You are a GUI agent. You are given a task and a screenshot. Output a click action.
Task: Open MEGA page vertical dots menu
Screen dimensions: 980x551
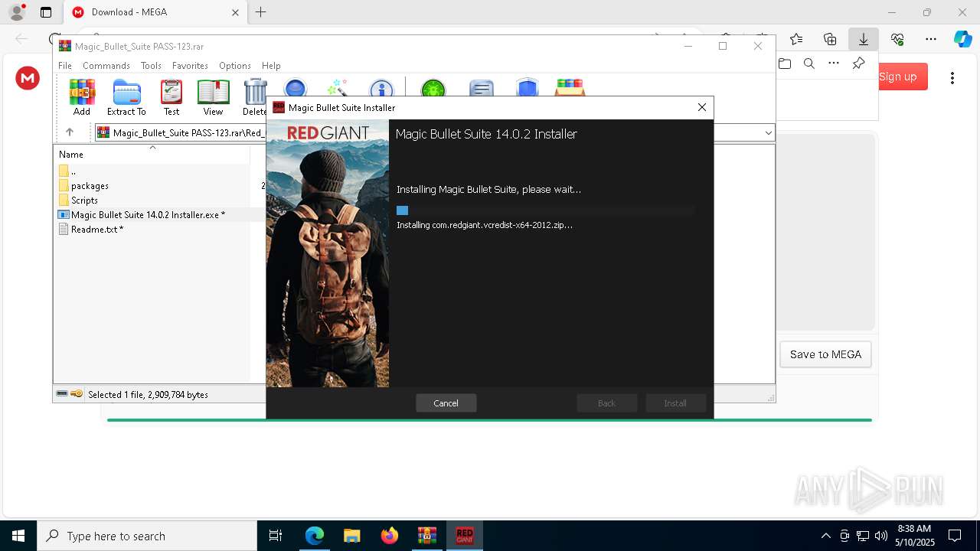(952, 77)
